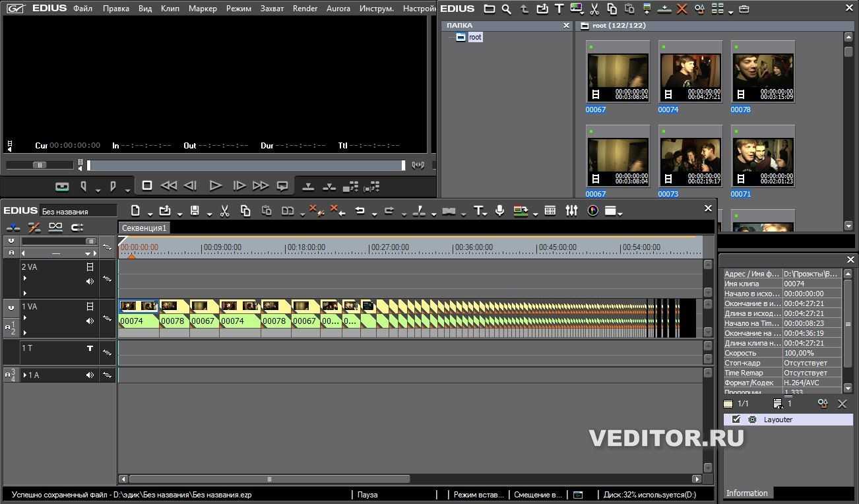
Task: Click the Add Title icon in bin toolbar
Action: pyautogui.click(x=559, y=9)
